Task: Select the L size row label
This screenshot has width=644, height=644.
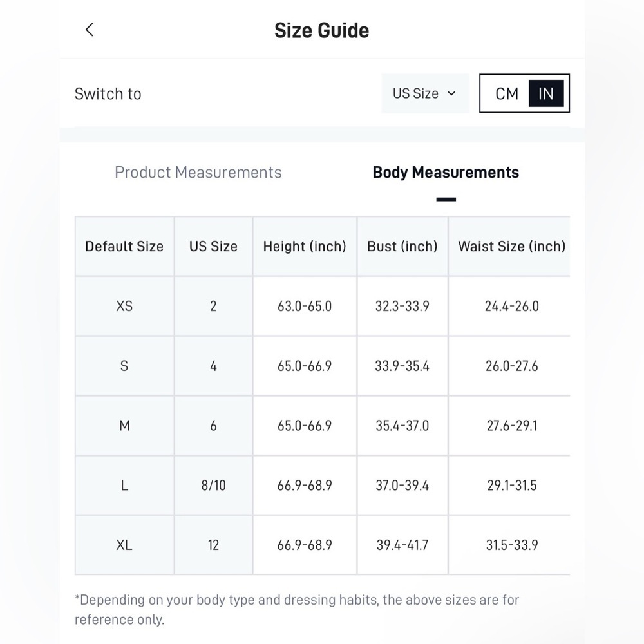Action: click(x=124, y=486)
